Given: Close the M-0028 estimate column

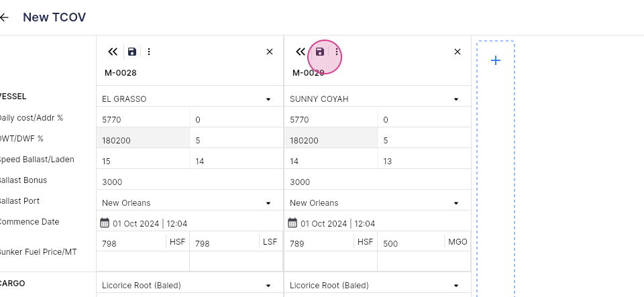Looking at the screenshot, I should click(270, 52).
